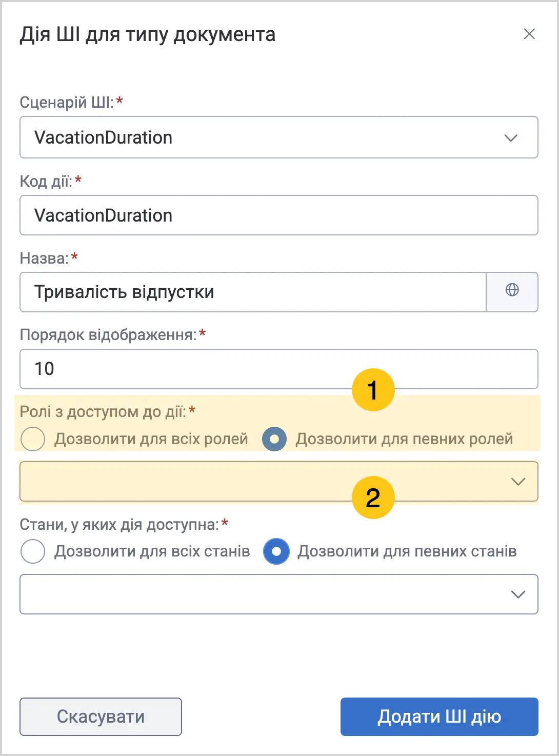Open the Сценарій ШІ dropdown chevron
The width and height of the screenshot is (559, 756).
tap(511, 138)
